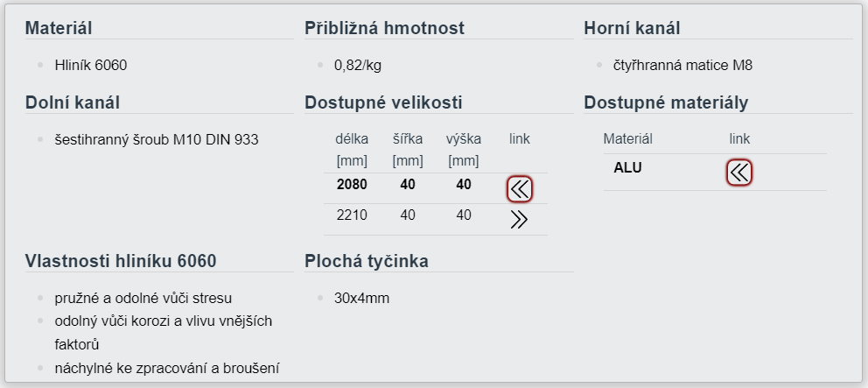Click the délka column header
Viewport: 868px width, 388px height.
pyautogui.click(x=352, y=139)
